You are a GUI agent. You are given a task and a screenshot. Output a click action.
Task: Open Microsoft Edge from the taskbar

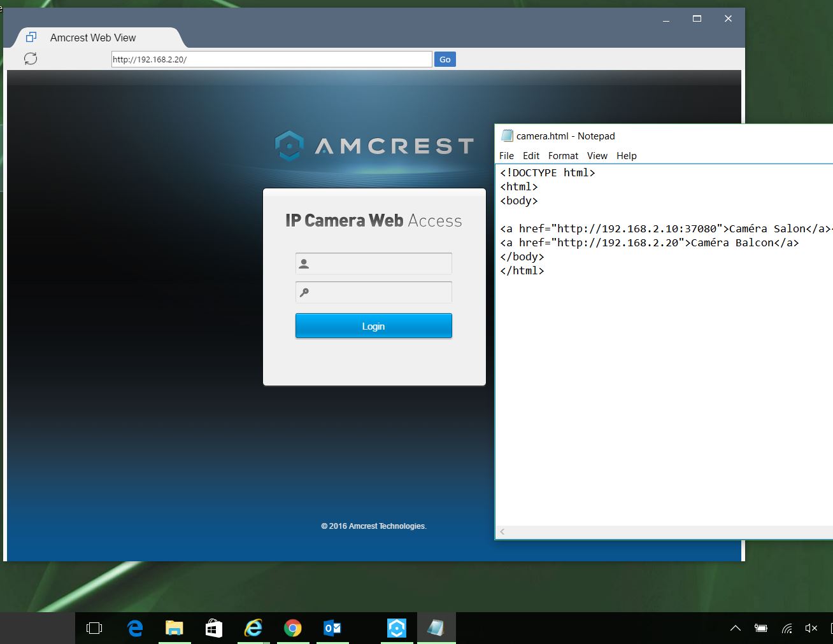[x=135, y=628]
